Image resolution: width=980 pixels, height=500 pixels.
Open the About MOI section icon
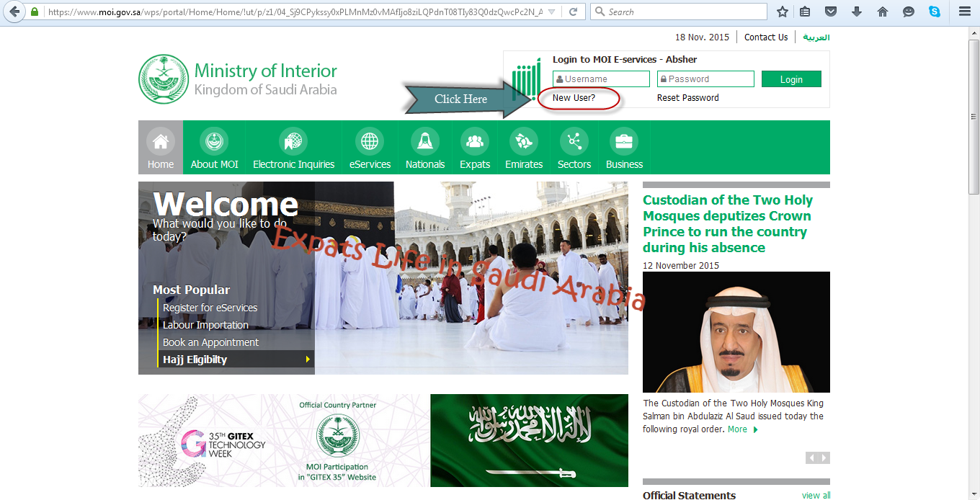213,141
